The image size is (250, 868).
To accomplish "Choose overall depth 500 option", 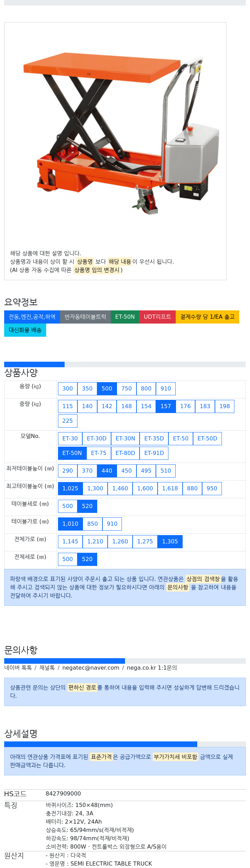I will point(68,559).
